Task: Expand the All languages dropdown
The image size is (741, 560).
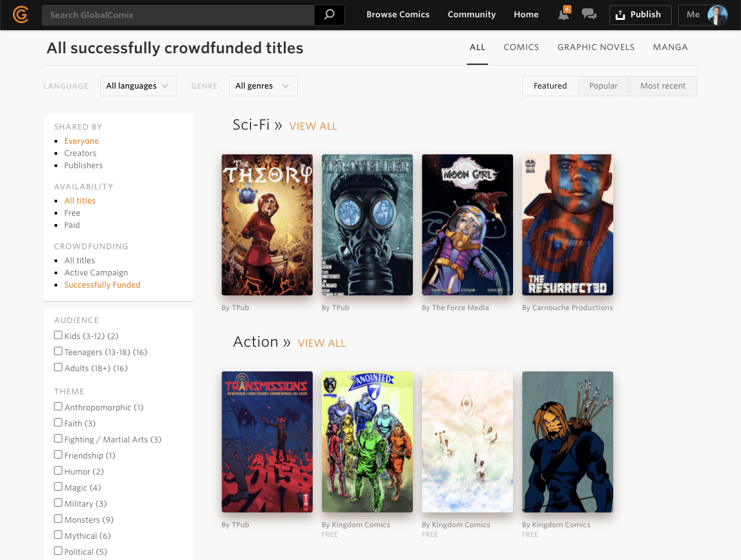Action: point(139,86)
